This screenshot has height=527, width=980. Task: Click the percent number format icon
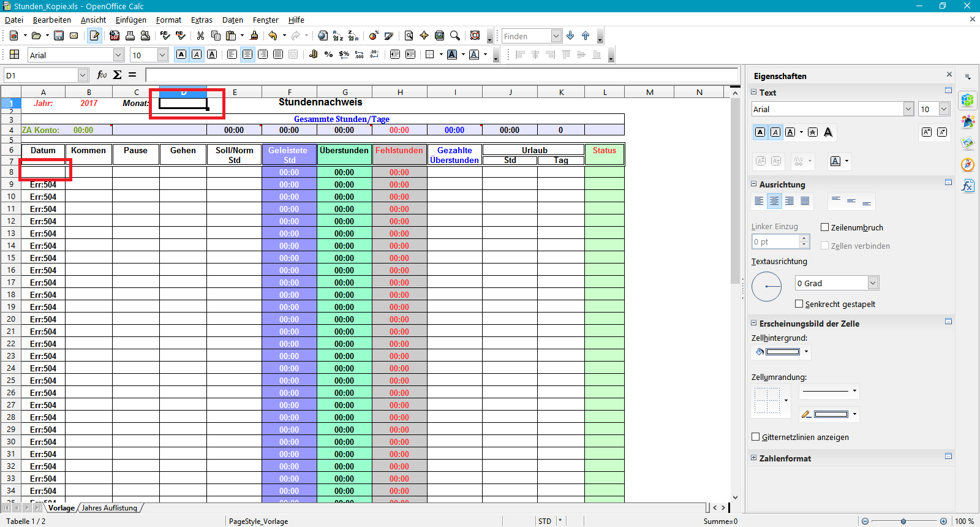point(329,55)
